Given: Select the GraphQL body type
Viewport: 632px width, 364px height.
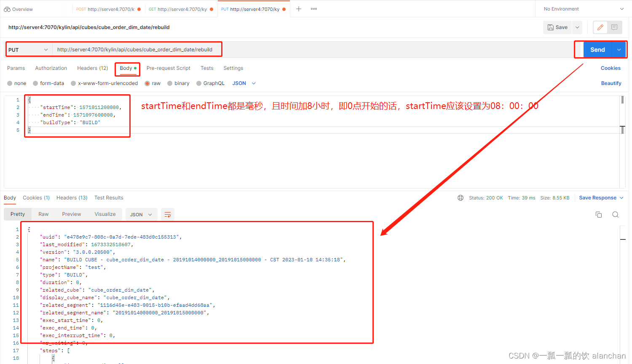Looking at the screenshot, I should coord(210,83).
